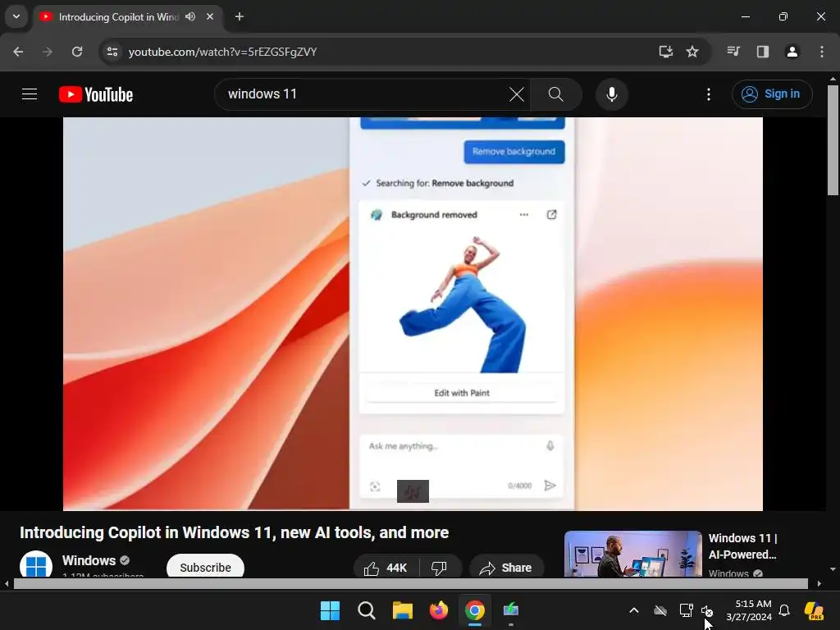Screen dimensions: 840x630
Task: Go to YouTube home via logo
Action: pyautogui.click(x=96, y=94)
